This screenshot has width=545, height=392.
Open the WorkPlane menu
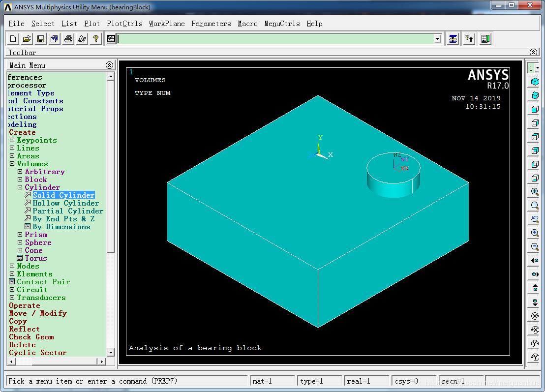[167, 24]
